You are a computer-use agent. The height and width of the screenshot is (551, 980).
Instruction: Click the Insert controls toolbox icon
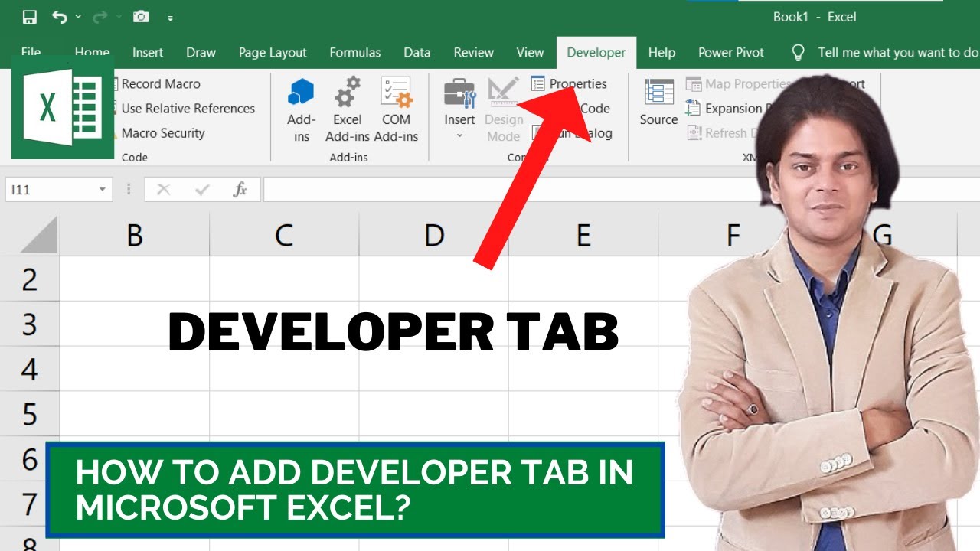tap(459, 93)
